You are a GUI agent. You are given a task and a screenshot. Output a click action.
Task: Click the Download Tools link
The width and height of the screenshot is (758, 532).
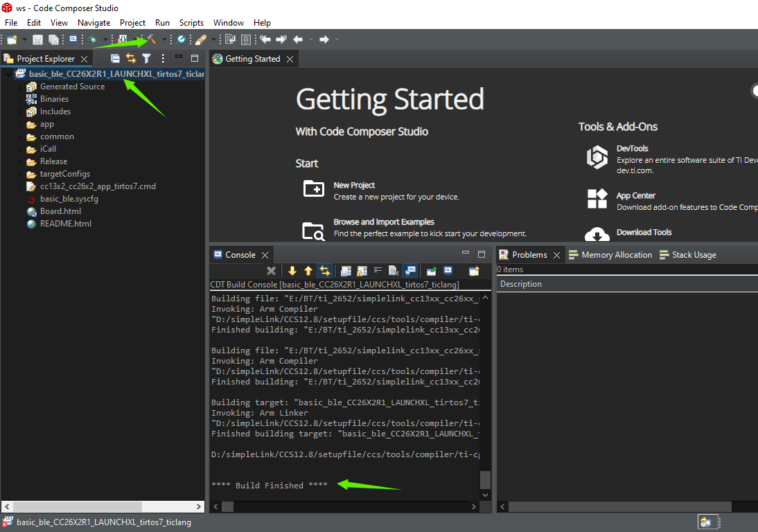(644, 233)
